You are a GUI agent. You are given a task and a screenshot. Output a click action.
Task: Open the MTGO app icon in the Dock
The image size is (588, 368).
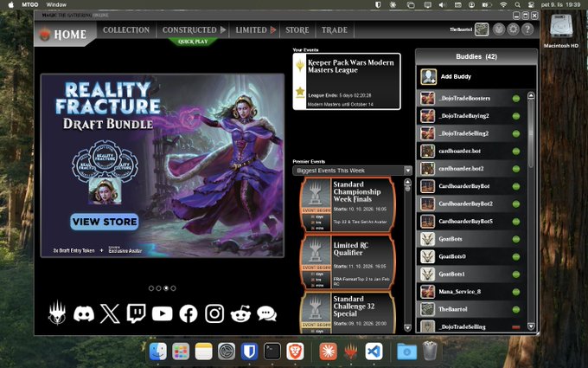(x=350, y=352)
